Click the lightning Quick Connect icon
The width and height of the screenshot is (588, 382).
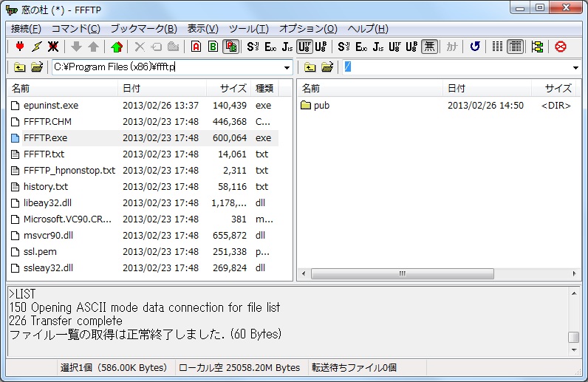pyautogui.click(x=36, y=47)
